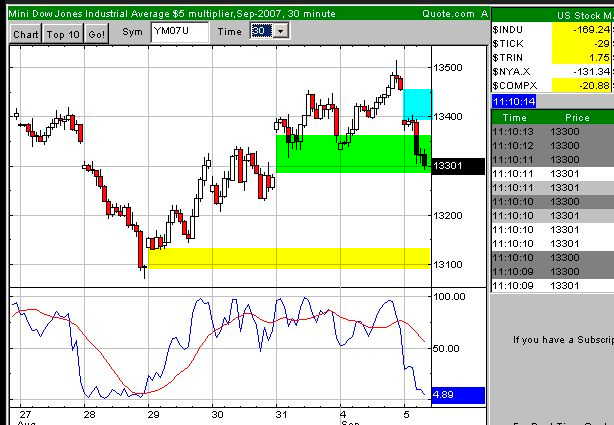Select the $INDU row in the market list

pyautogui.click(x=551, y=30)
